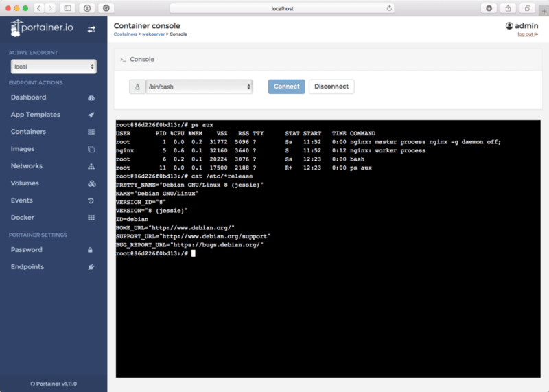Click the Volumes cubes icon

91,183
